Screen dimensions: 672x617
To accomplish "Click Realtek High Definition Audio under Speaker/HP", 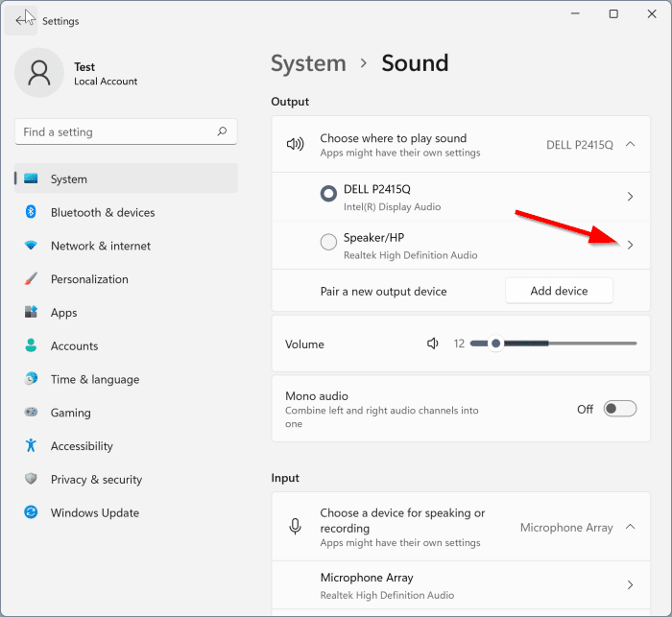I will point(411,255).
